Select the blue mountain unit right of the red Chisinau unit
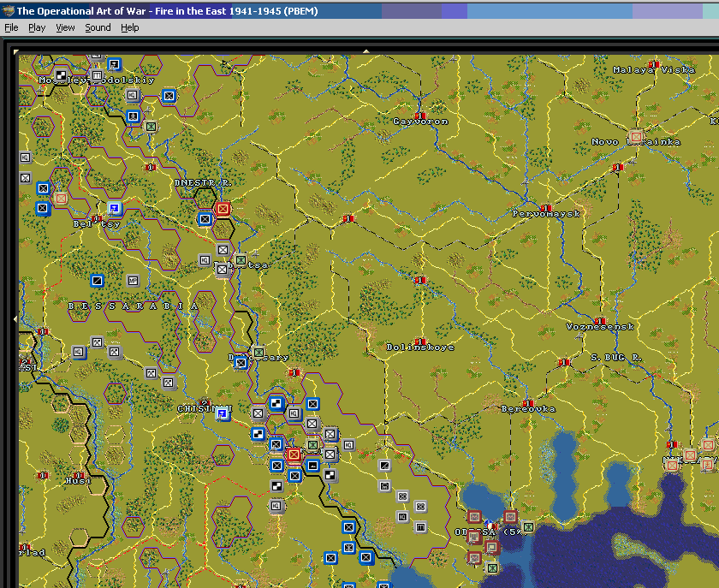 click(312, 465)
